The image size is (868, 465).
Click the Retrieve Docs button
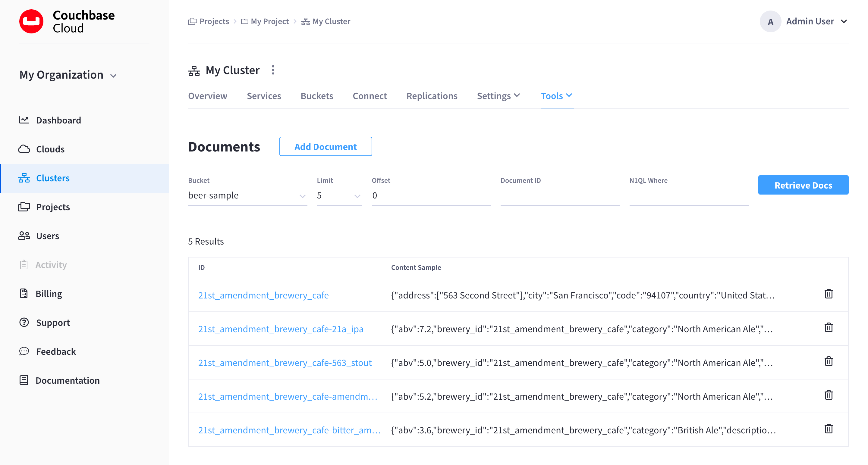click(803, 185)
